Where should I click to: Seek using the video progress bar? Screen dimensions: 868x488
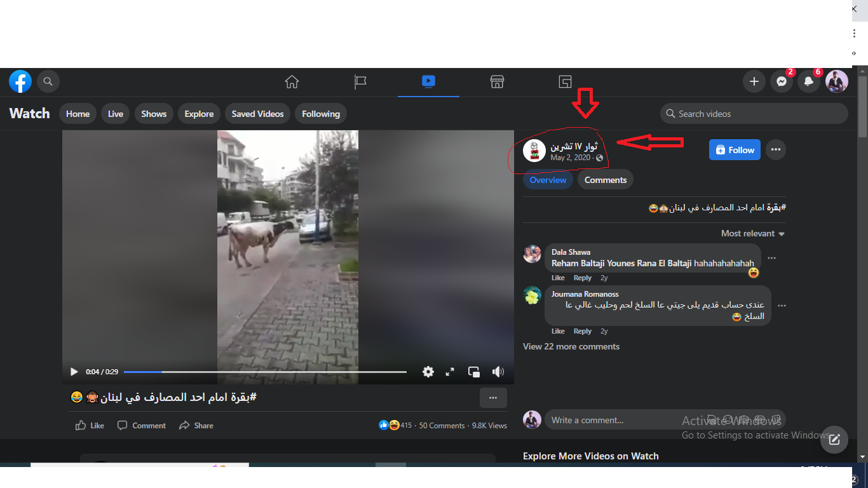tap(265, 372)
